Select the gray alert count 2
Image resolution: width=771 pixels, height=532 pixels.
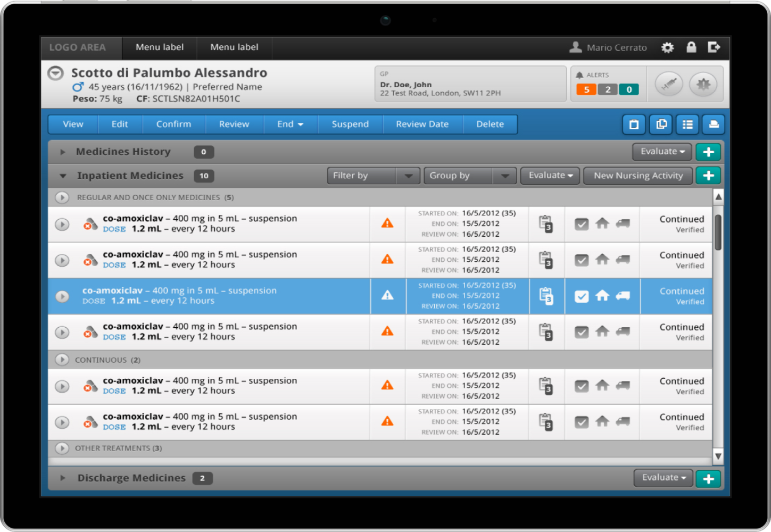(x=608, y=89)
